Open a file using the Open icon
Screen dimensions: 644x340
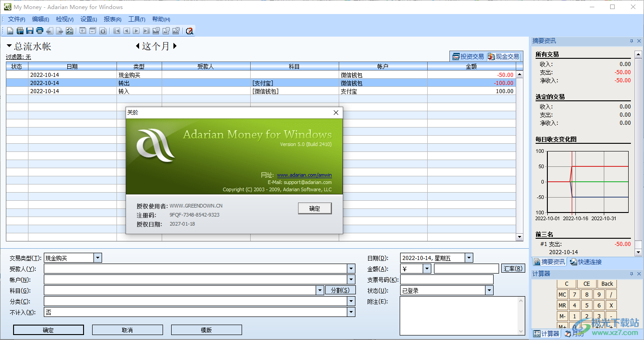(20, 30)
